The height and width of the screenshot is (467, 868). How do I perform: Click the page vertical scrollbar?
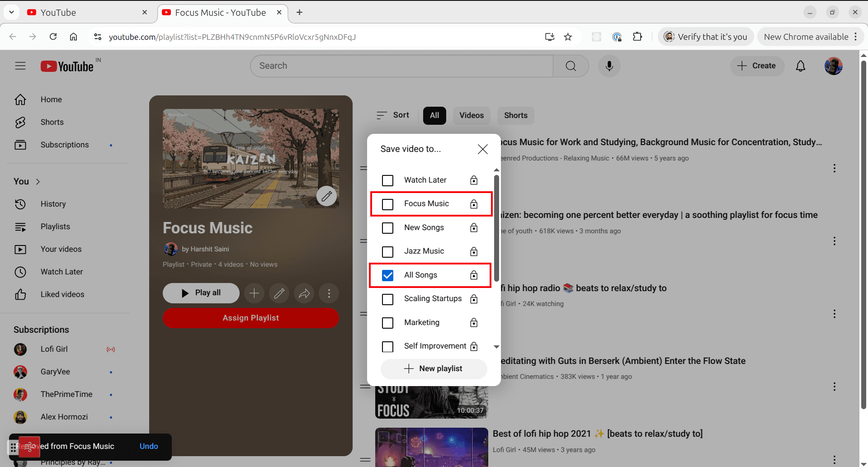click(x=863, y=235)
